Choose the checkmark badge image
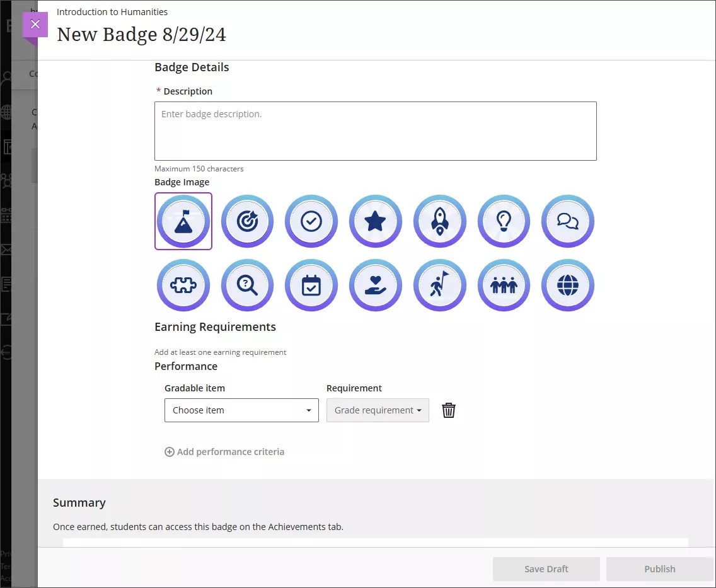The height and width of the screenshot is (588, 716). click(311, 221)
